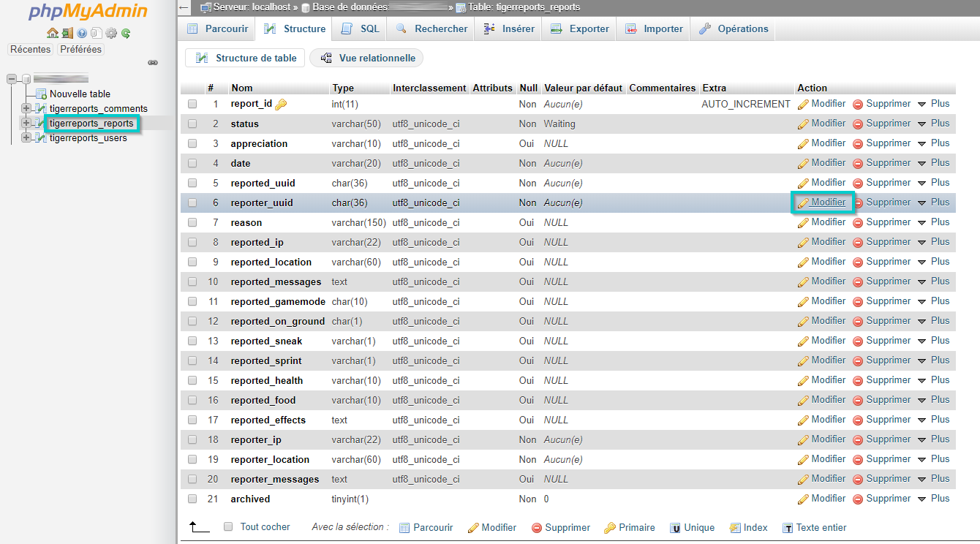Open the Importer tab
The image size is (980, 544).
click(654, 29)
